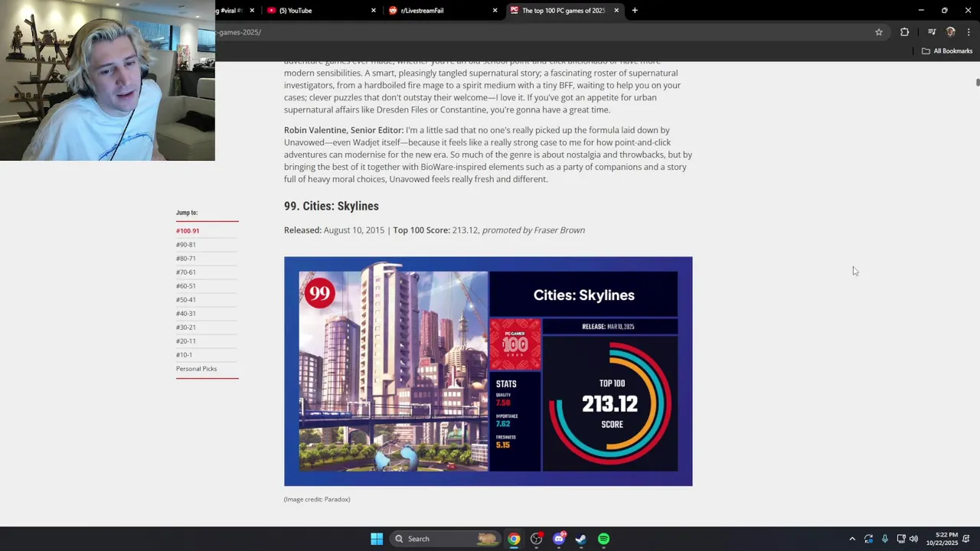Click the '(Image credit: Paradox)' caption
This screenshot has height=551, width=980.
(317, 499)
